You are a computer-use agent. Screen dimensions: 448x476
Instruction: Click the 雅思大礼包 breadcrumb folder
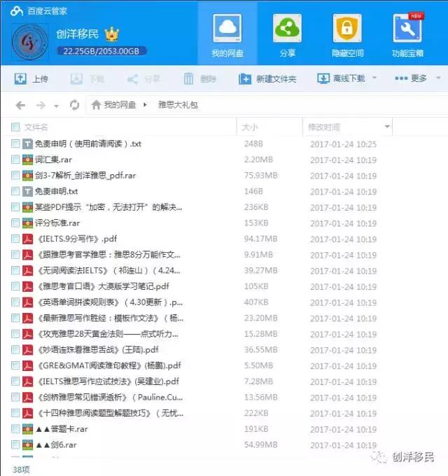click(x=178, y=105)
